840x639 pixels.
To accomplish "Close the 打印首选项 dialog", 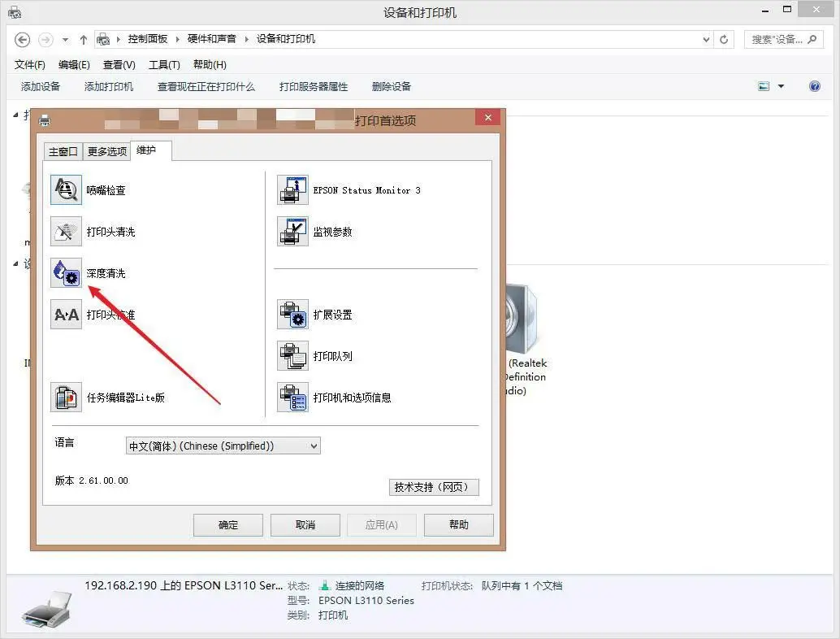I will tap(487, 117).
